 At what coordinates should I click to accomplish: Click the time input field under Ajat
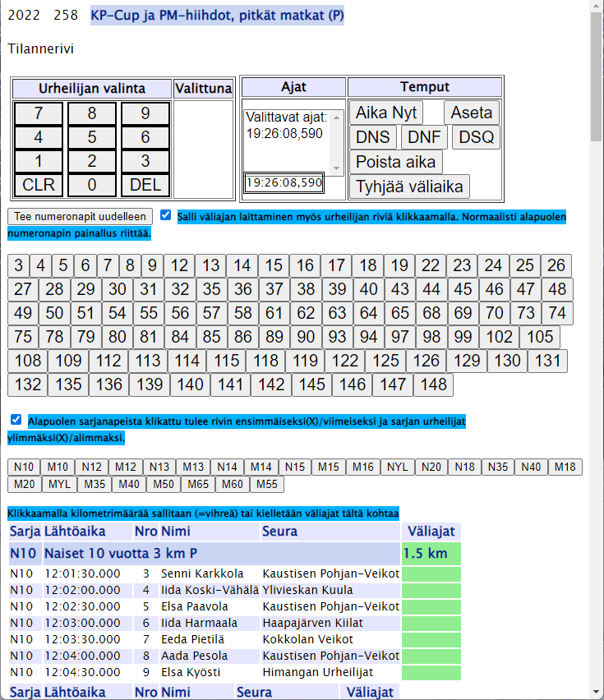[x=284, y=182]
